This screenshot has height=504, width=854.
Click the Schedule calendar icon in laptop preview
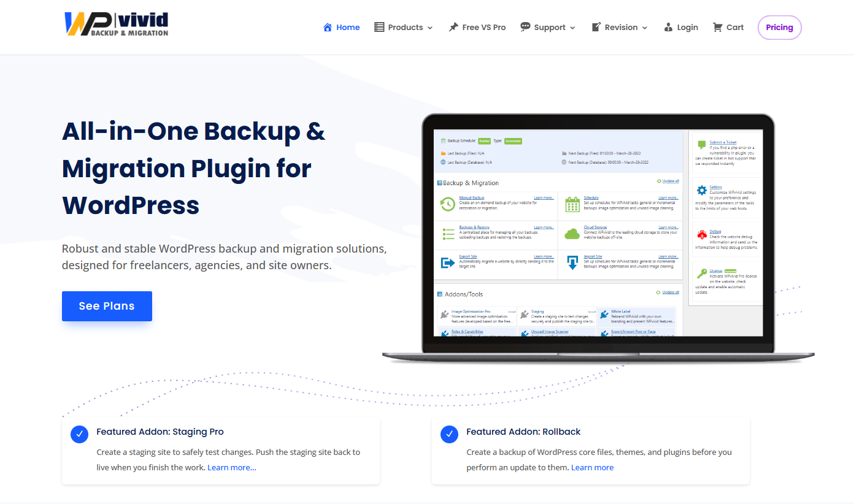572,204
